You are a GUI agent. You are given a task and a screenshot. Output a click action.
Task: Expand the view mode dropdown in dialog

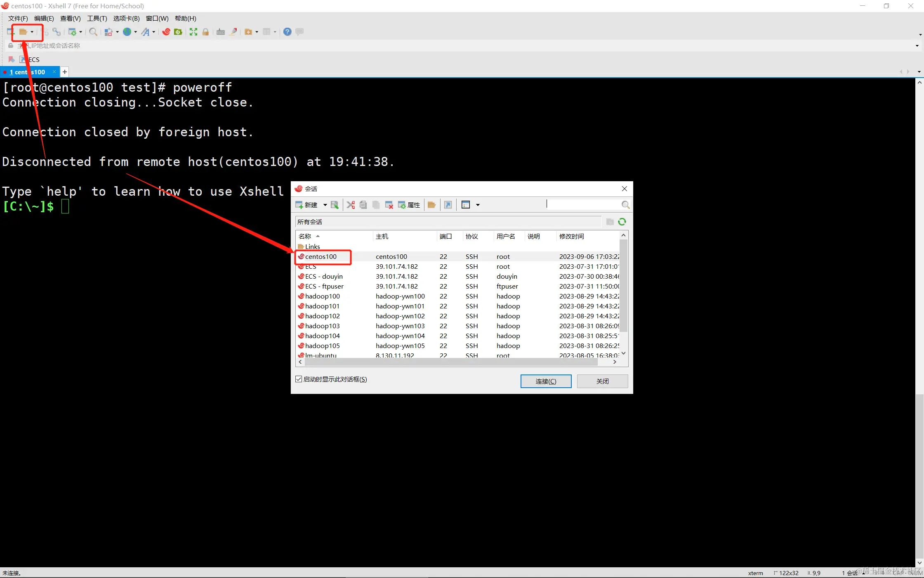tap(478, 205)
